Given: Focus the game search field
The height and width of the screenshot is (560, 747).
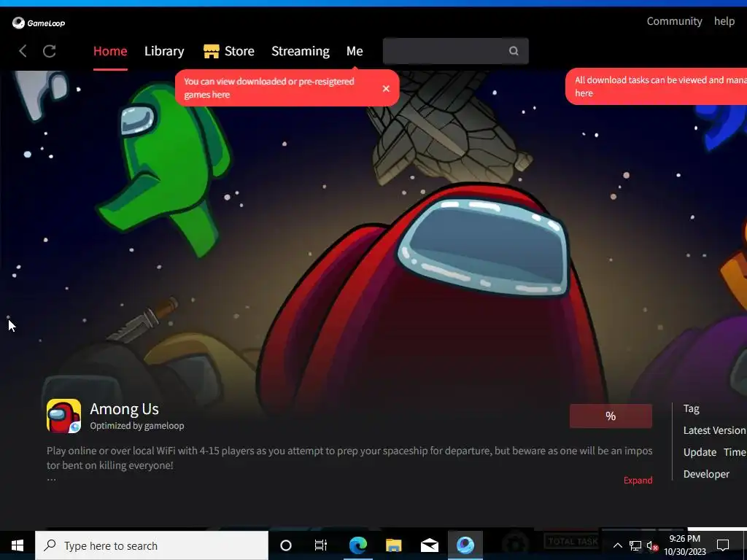Looking at the screenshot, I should click(x=455, y=51).
